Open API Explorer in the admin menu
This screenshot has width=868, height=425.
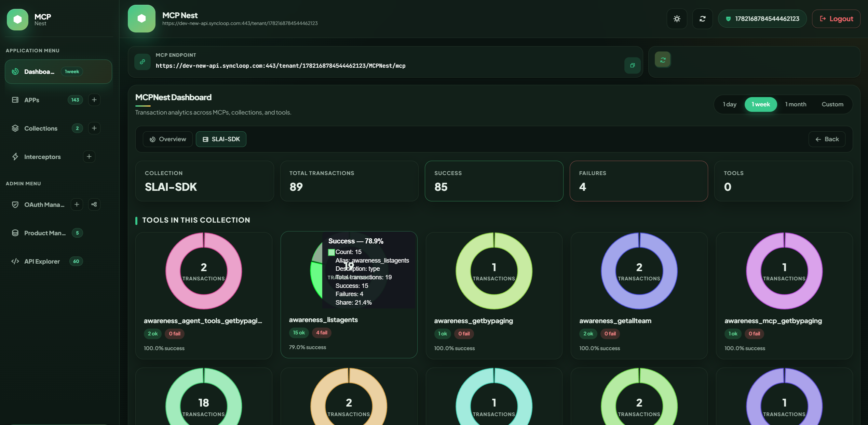click(42, 261)
